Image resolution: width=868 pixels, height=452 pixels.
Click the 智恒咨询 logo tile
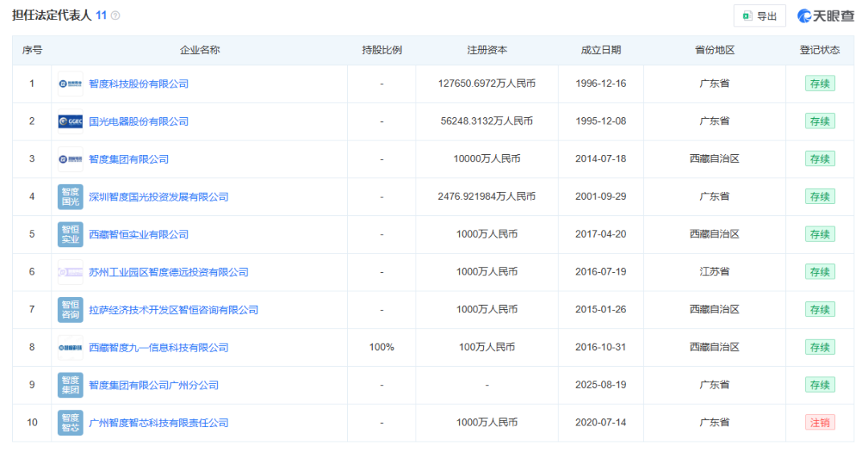click(70, 310)
